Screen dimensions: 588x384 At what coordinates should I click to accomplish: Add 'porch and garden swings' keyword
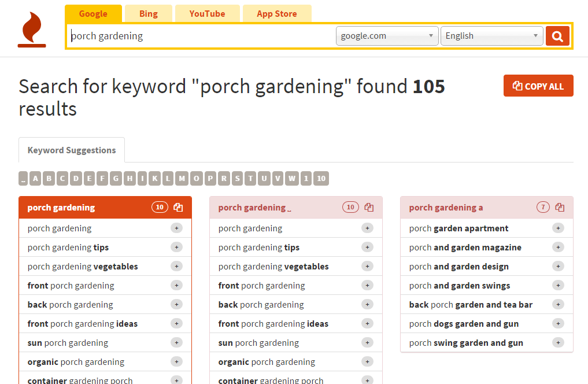pyautogui.click(x=559, y=285)
